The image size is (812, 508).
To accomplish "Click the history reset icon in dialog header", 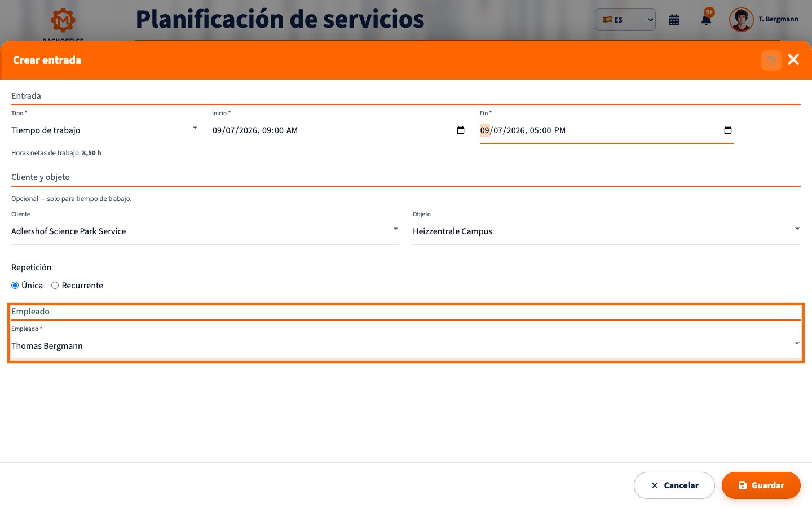I will coord(771,60).
